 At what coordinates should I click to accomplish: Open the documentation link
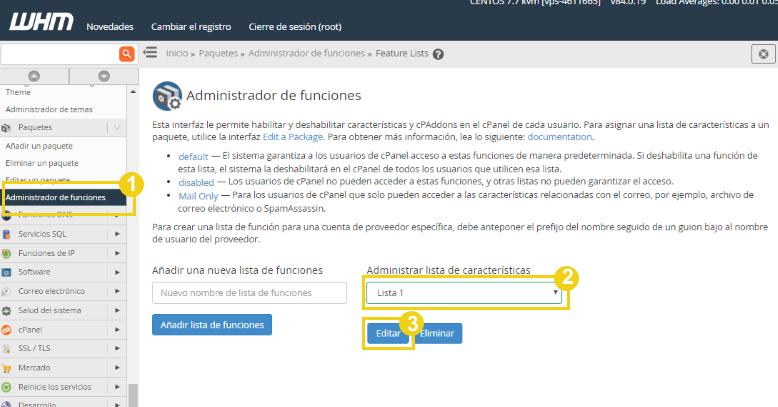coord(560,137)
